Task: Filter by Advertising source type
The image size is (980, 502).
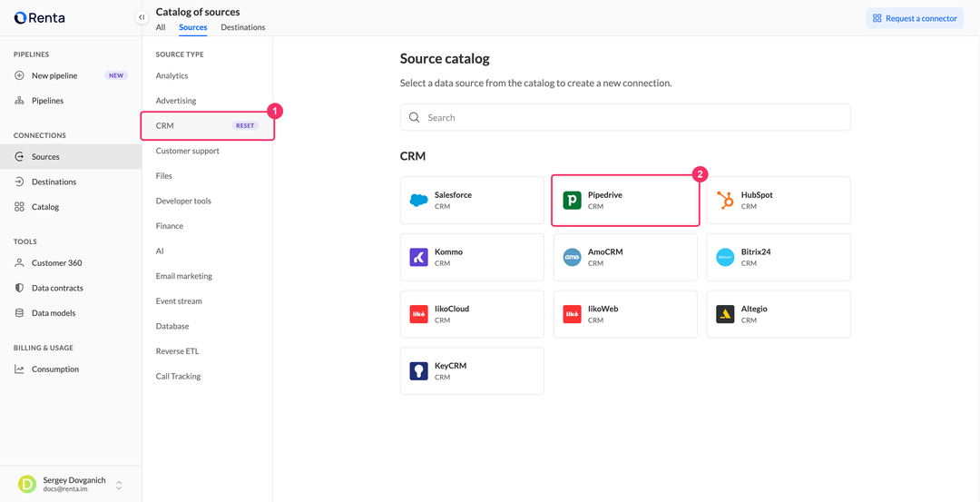Action: click(x=176, y=101)
